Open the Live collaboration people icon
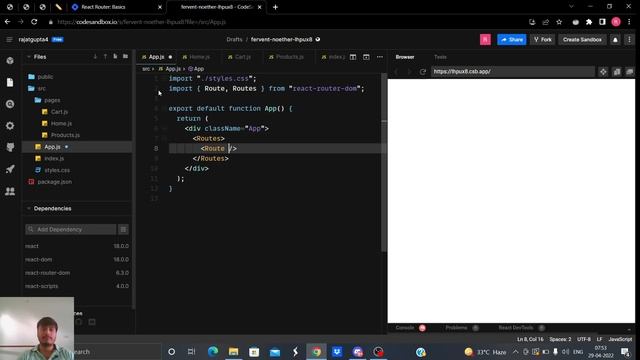The height and width of the screenshot is (360, 640). [10, 191]
